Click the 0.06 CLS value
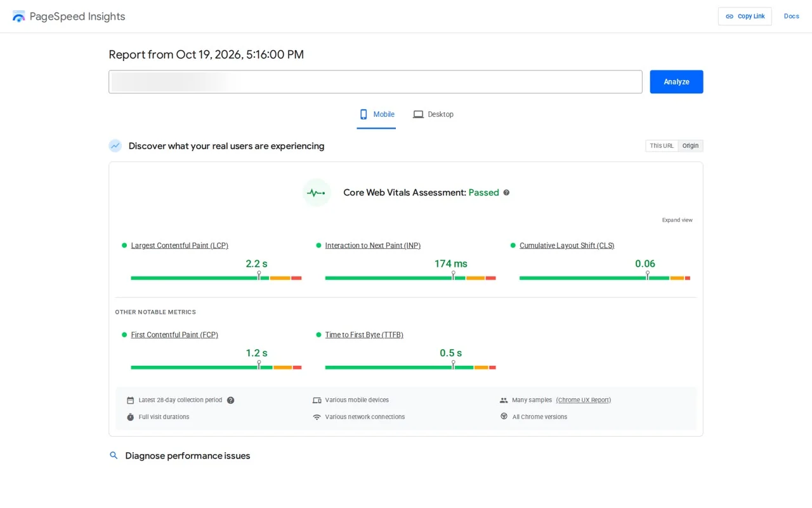Screen dimensions: 812x508 pyautogui.click(x=645, y=264)
